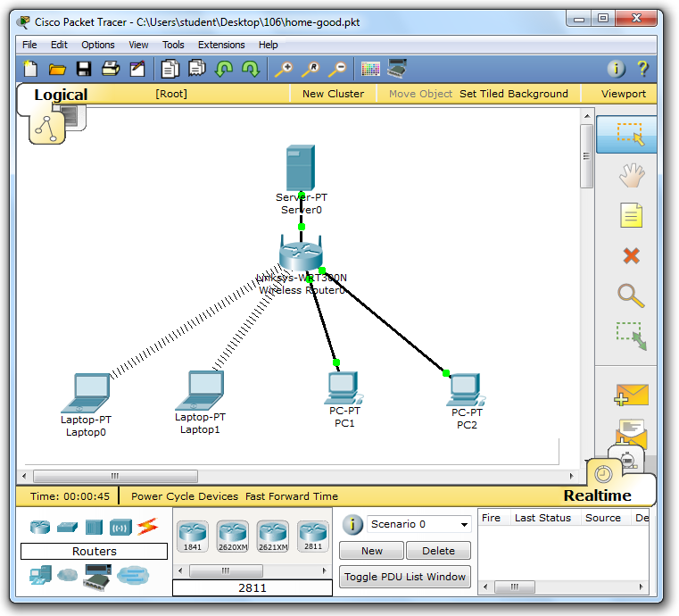This screenshot has width=679, height=616.
Task: Save the network with the floppy icon
Action: click(84, 69)
